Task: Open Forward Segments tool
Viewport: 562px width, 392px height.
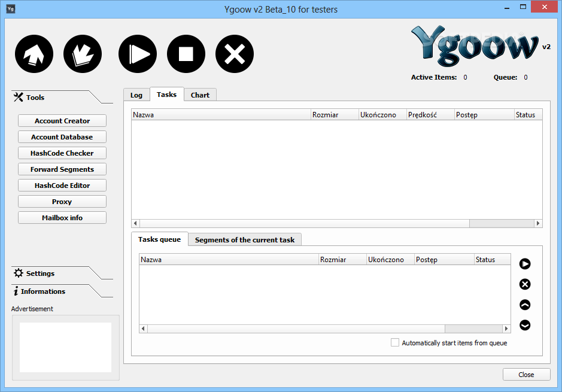Action: [x=62, y=169]
